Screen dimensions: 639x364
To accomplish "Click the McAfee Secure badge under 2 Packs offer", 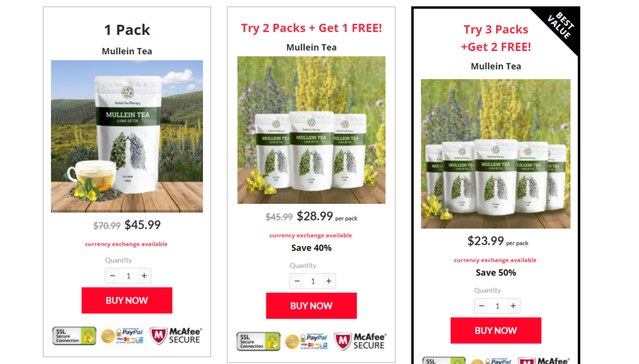I will pyautogui.click(x=360, y=341).
